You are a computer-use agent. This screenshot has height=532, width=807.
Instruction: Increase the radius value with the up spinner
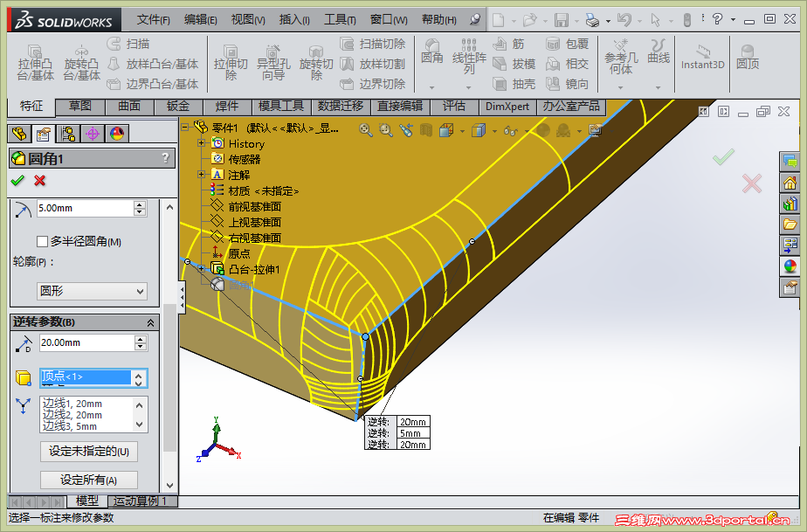coord(140,204)
